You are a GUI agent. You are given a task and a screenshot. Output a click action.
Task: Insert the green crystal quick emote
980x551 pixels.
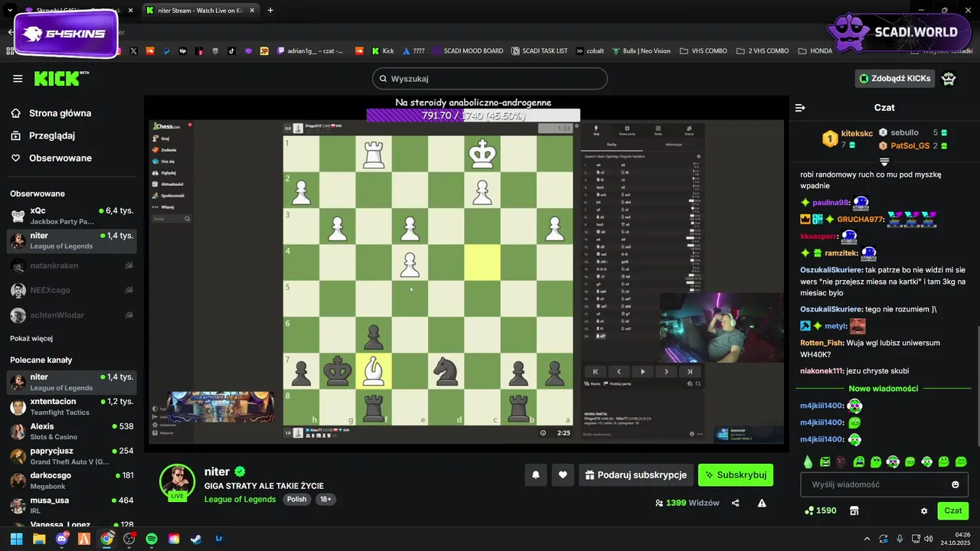808,461
